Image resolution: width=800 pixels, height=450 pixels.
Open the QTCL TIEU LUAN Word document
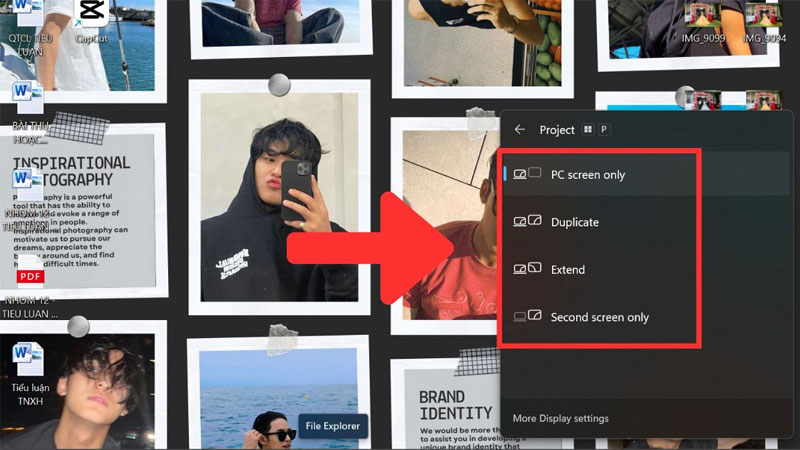tap(30, 28)
